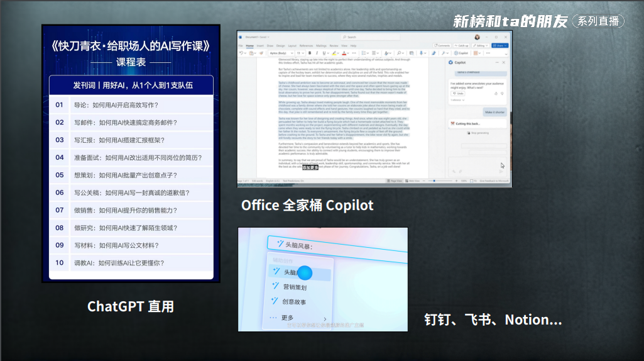The width and height of the screenshot is (644, 361).
Task: Click the Word zoom slider handle
Action: click(x=434, y=181)
